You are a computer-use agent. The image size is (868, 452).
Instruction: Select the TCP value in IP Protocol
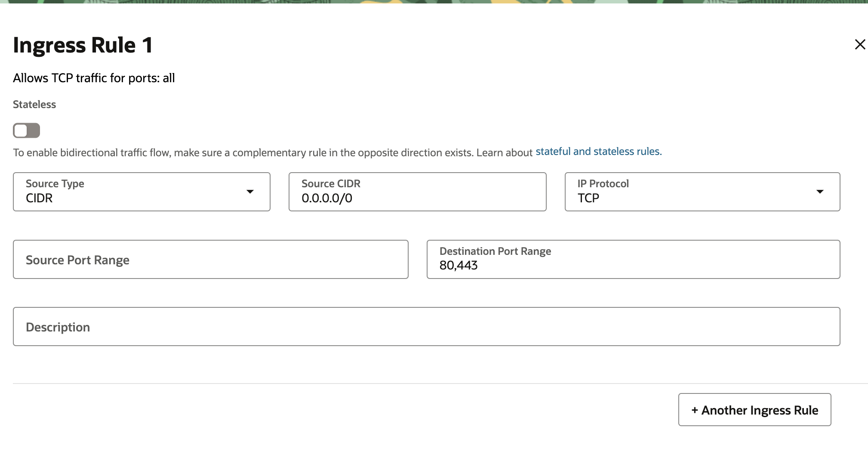pos(588,198)
